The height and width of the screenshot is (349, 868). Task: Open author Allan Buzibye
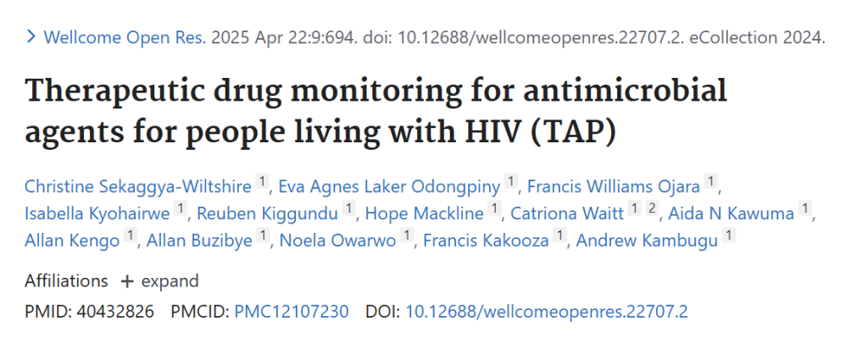pos(199,241)
